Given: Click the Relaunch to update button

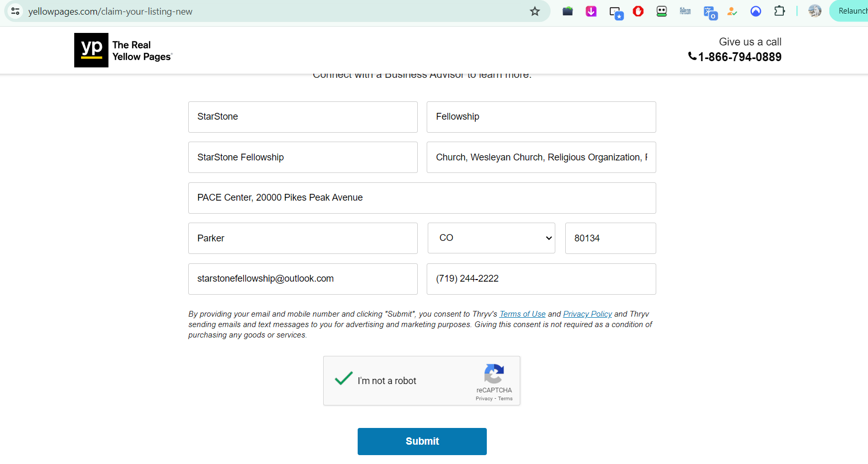Looking at the screenshot, I should point(849,11).
